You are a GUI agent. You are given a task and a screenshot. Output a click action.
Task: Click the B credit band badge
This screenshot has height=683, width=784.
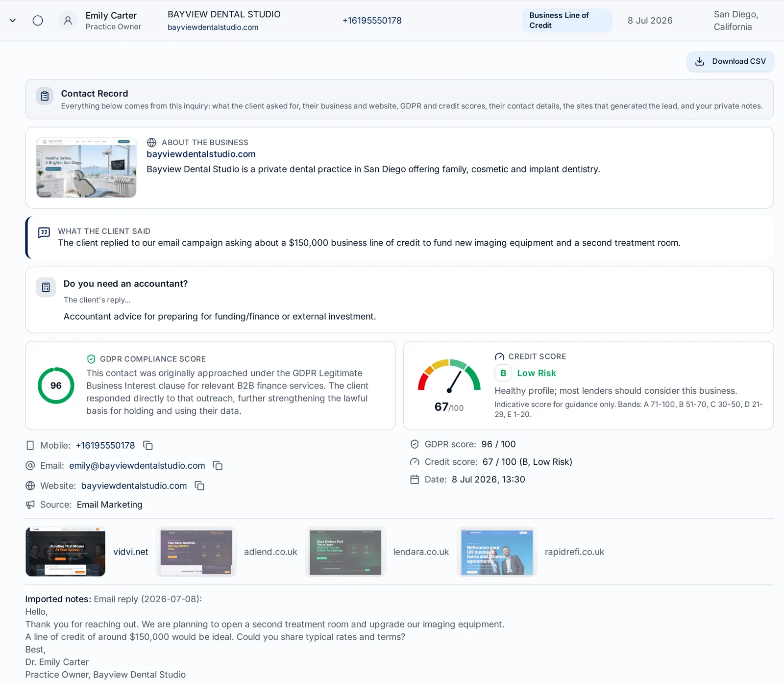[503, 373]
